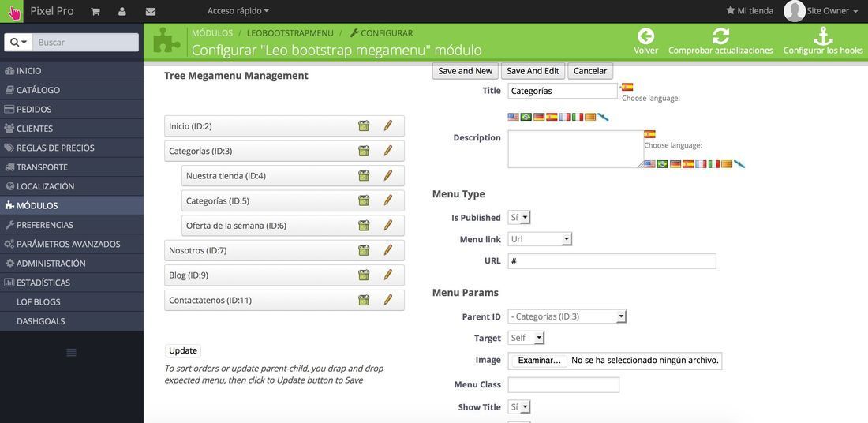
Task: Open the envelope messages icon
Action: [x=150, y=11]
